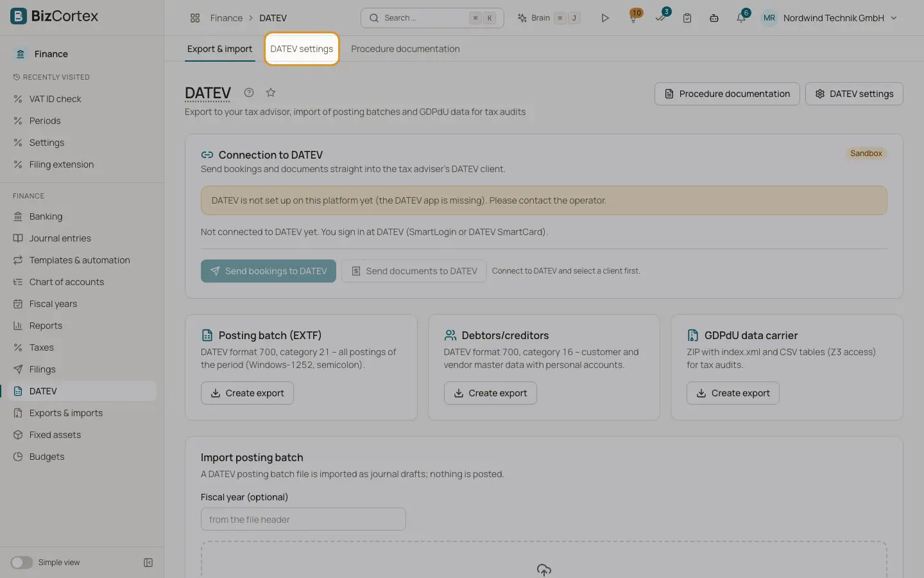Viewport: 924px width, 578px height.
Task: Open Banking in the sidebar
Action: pos(82,216)
